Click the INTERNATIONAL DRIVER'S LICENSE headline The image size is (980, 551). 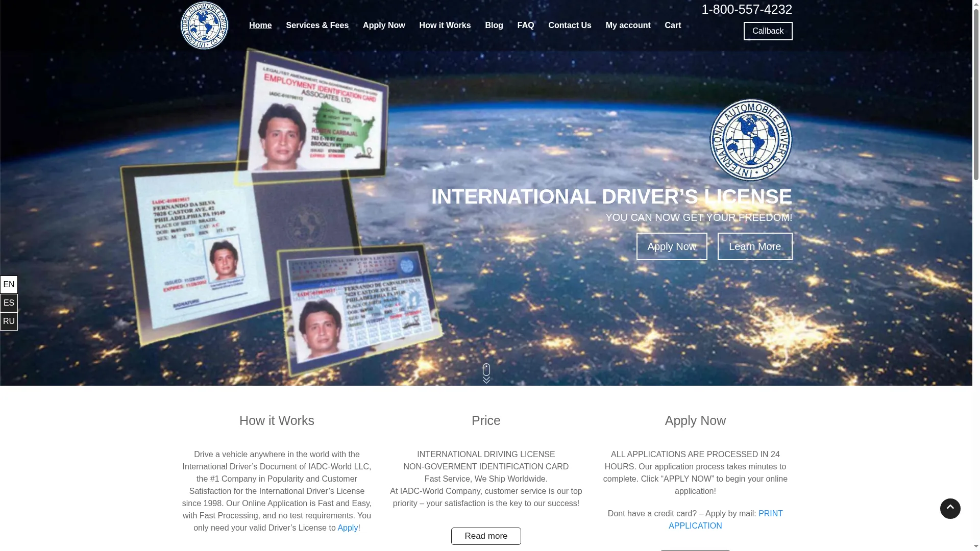click(x=611, y=196)
